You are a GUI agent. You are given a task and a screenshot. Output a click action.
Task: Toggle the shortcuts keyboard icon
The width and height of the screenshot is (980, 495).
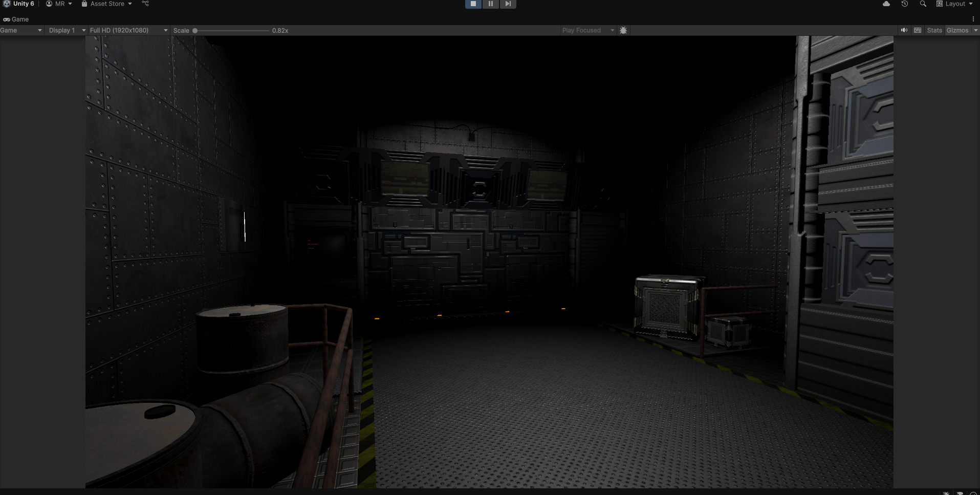918,30
